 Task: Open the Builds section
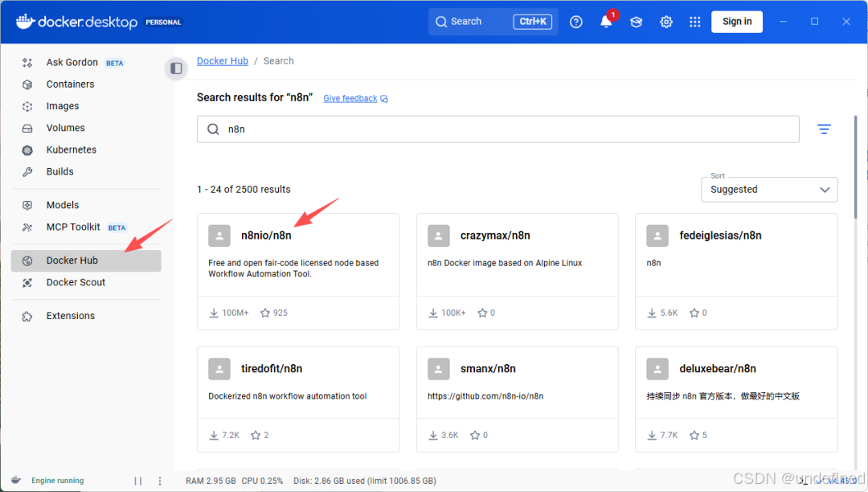[x=86, y=171]
